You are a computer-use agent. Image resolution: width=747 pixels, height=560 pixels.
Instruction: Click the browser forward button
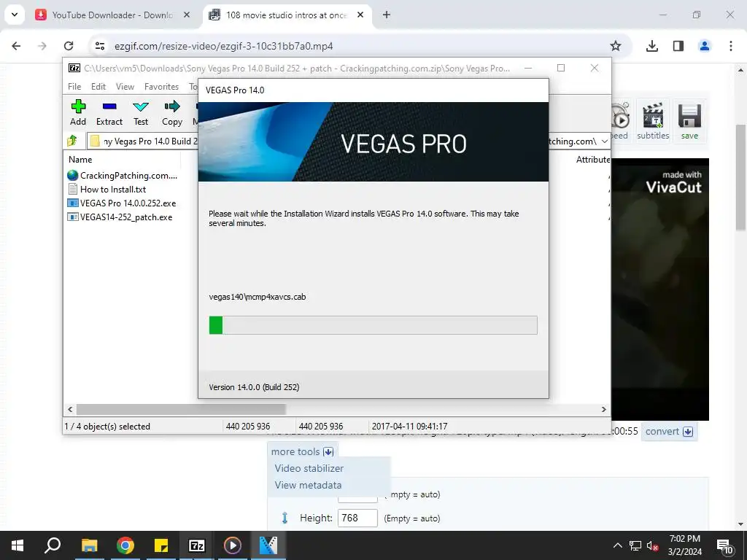(x=42, y=46)
